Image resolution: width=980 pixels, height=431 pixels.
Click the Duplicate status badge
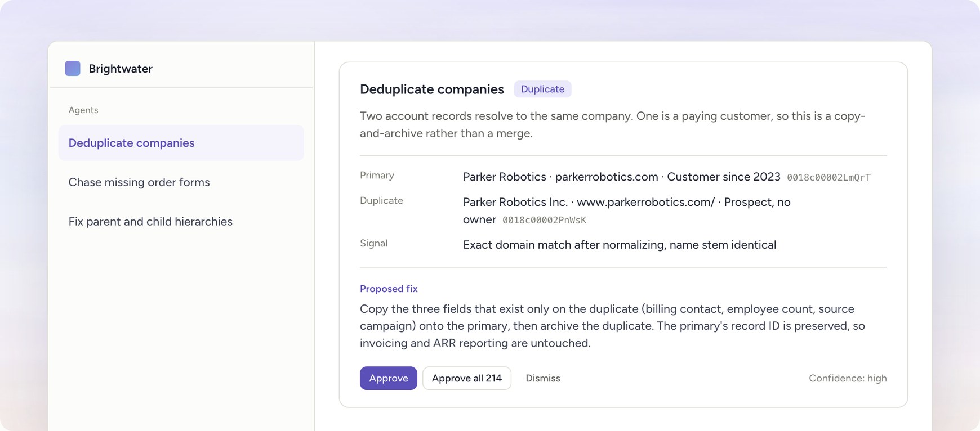pos(542,89)
